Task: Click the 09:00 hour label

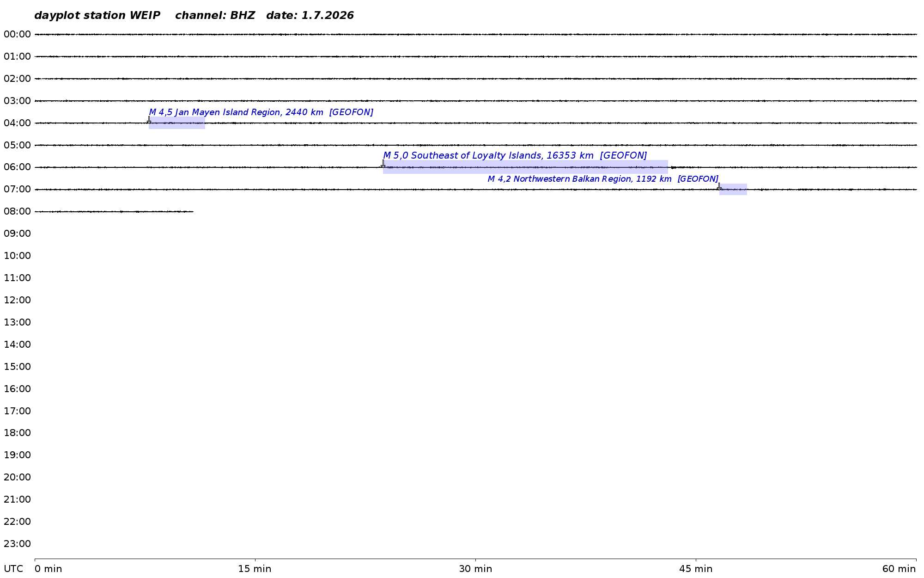Action: click(17, 234)
